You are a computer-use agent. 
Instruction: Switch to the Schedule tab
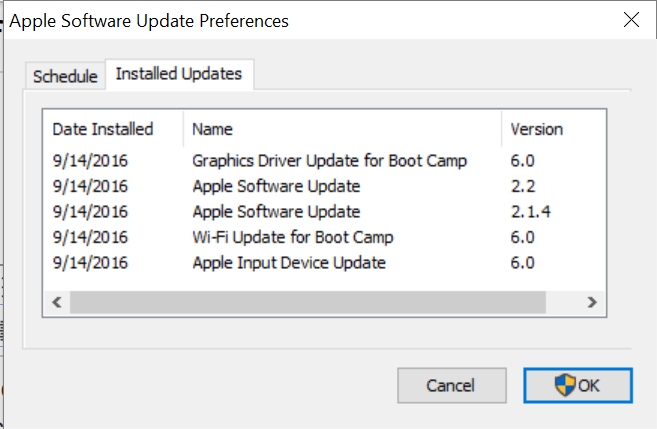[x=65, y=76]
